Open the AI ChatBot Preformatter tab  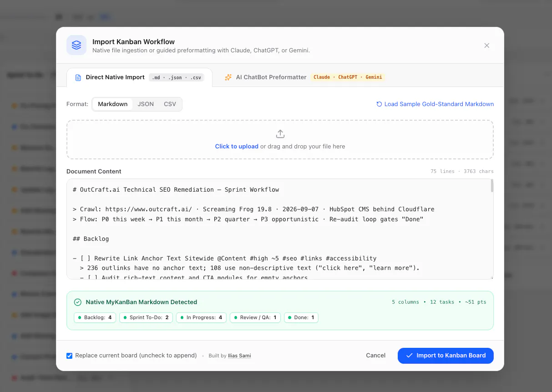[305, 77]
